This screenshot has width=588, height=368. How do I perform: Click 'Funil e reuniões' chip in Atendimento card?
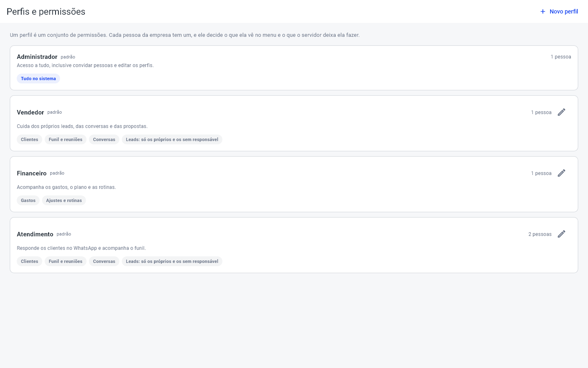(x=65, y=261)
